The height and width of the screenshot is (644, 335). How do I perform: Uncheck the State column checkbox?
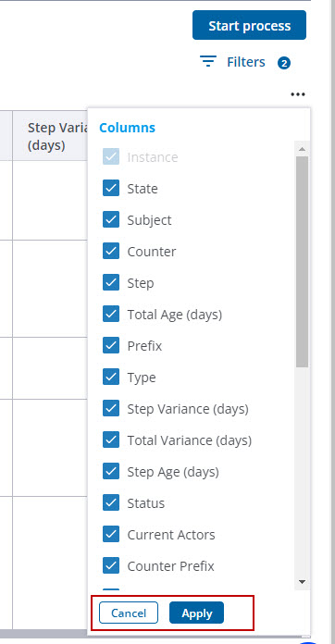point(111,189)
